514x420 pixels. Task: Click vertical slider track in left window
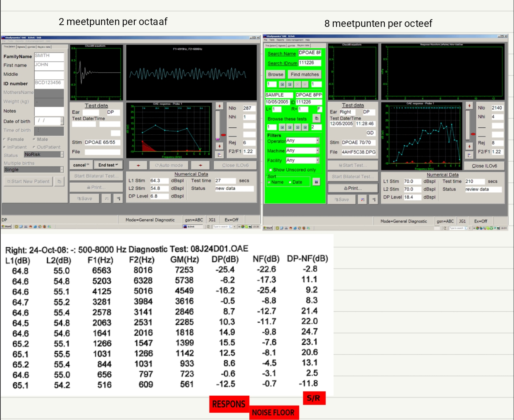point(218,125)
